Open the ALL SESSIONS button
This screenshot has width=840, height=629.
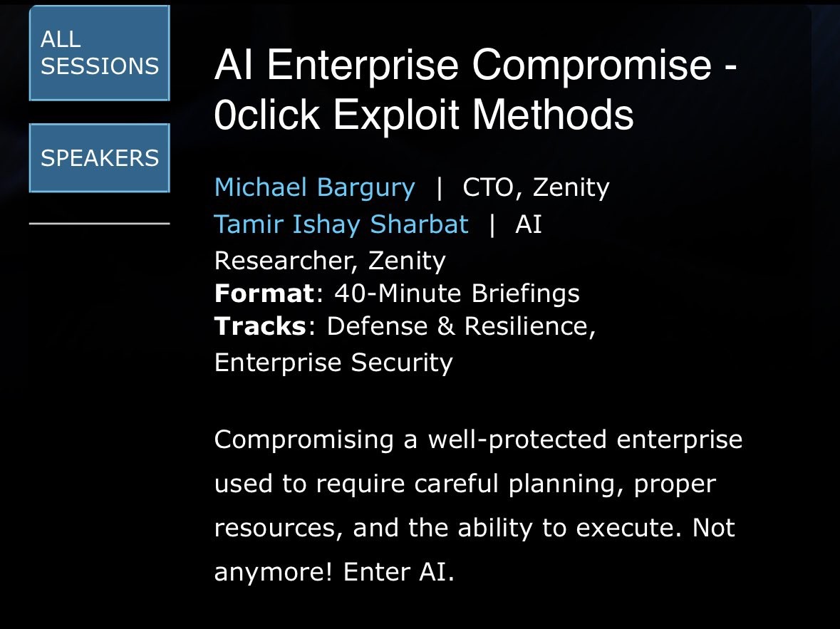pyautogui.click(x=100, y=53)
